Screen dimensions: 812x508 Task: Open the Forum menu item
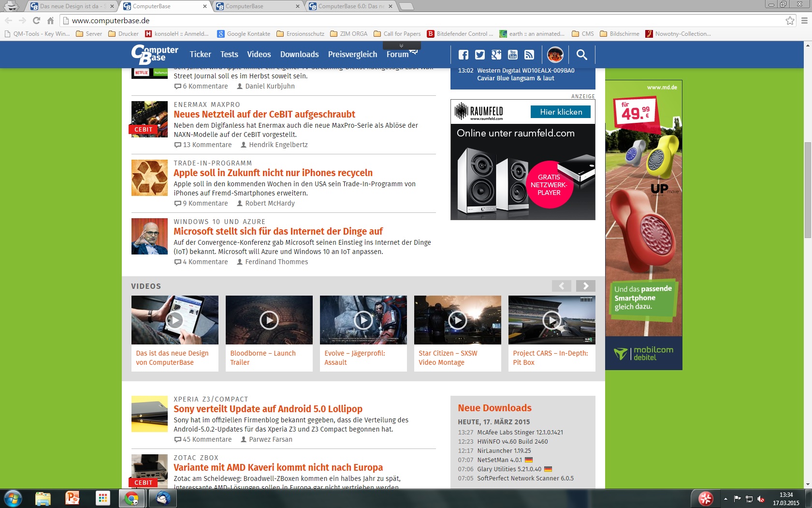pyautogui.click(x=397, y=54)
